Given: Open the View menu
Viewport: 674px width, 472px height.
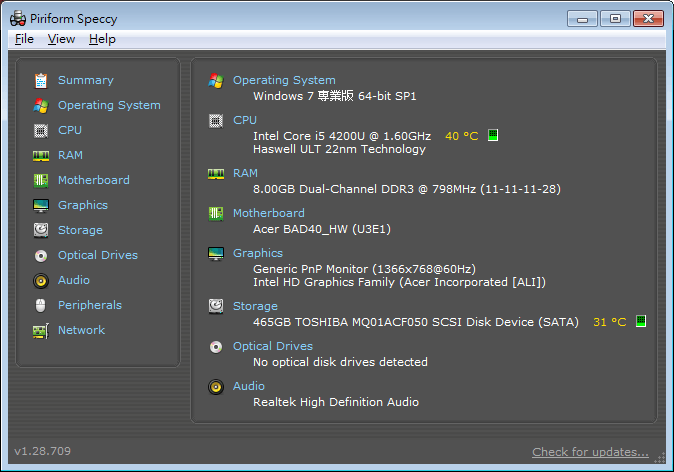Looking at the screenshot, I should (61, 39).
